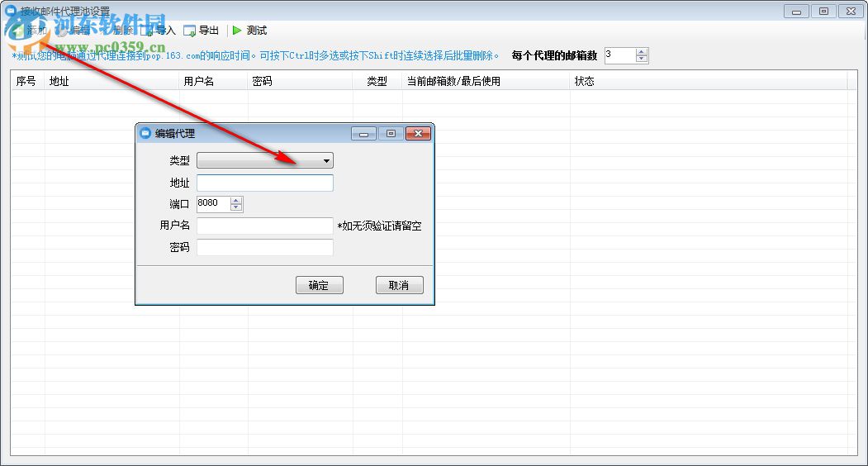The height and width of the screenshot is (466, 868).
Task: Click the 密码 input field in dialog
Action: [x=265, y=247]
